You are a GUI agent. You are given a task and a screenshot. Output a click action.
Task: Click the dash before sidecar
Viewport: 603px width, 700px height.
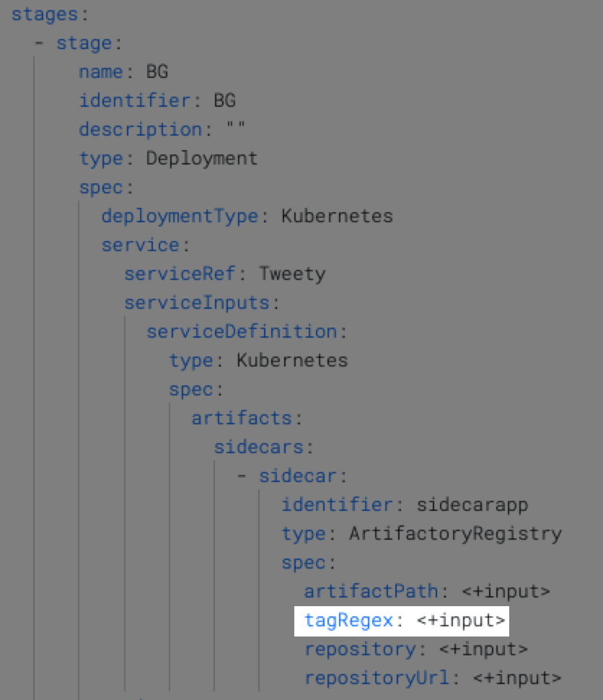(x=242, y=476)
